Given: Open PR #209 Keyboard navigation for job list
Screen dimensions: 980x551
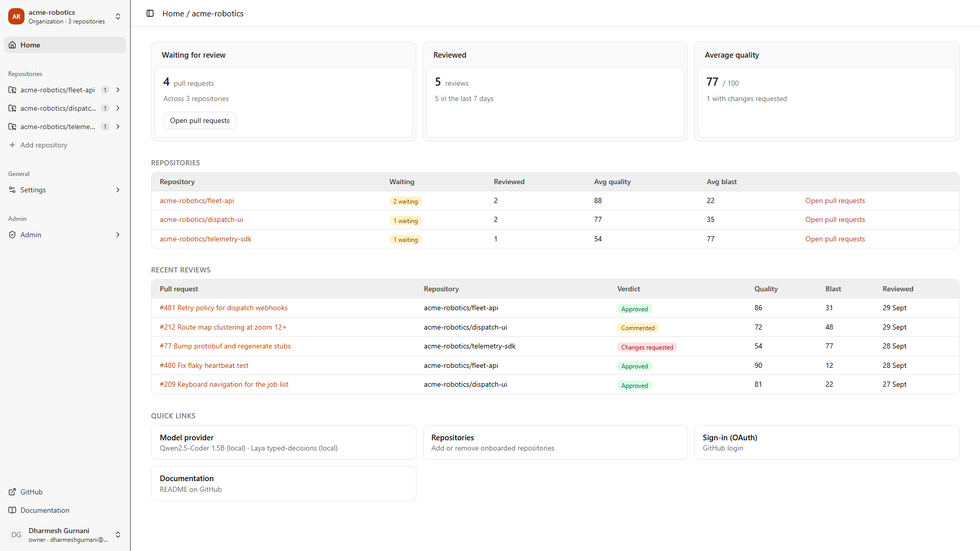Looking at the screenshot, I should tap(224, 384).
